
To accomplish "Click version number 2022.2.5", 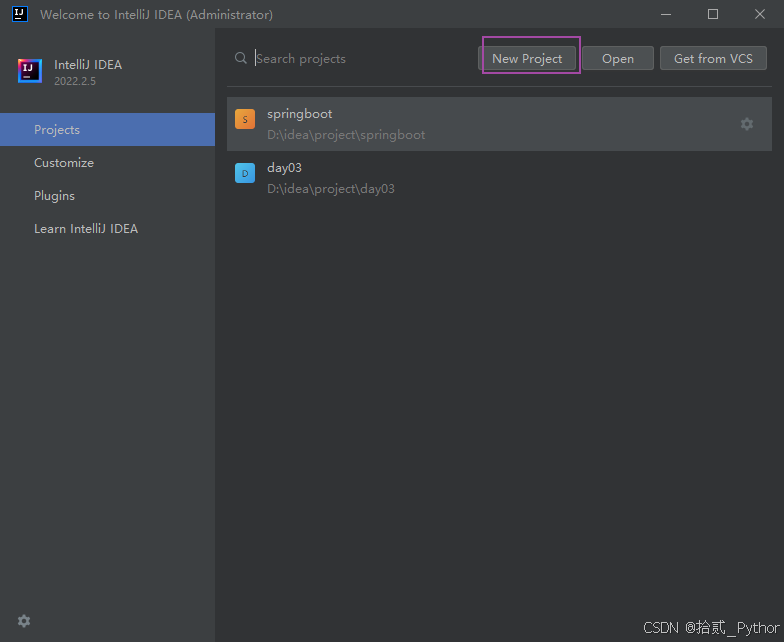I will (75, 81).
